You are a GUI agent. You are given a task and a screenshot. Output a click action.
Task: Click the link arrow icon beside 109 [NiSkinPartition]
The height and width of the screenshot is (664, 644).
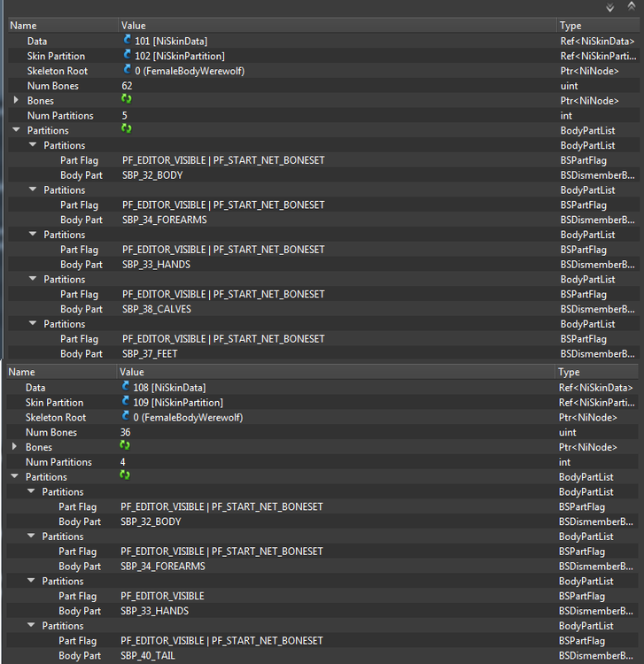click(x=125, y=401)
